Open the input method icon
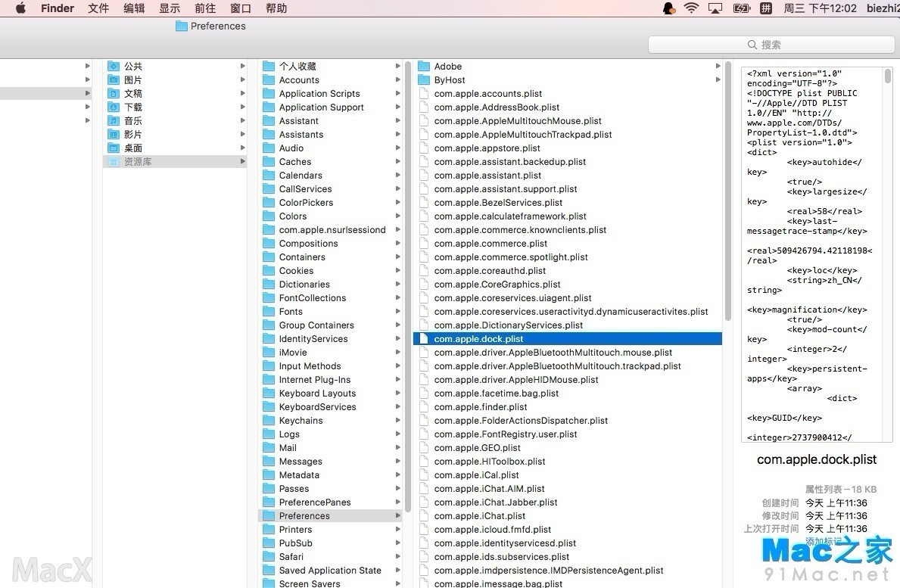Image resolution: width=900 pixels, height=588 pixels. tap(766, 8)
